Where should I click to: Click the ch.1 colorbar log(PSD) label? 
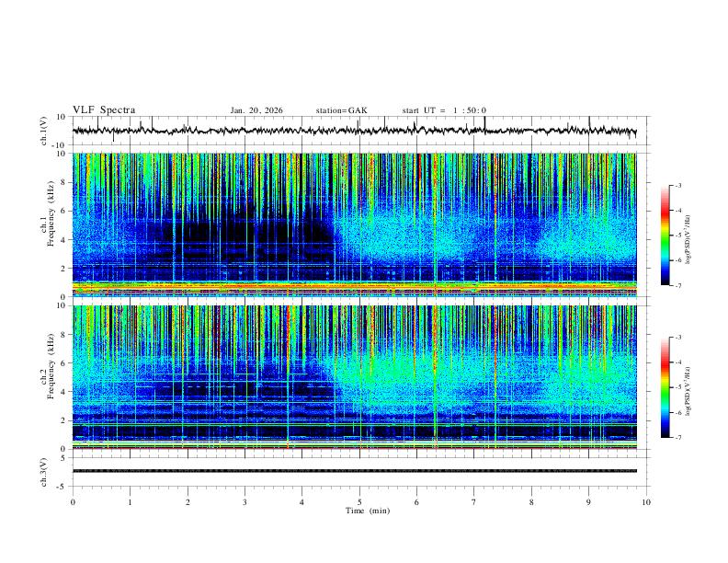pyautogui.click(x=688, y=240)
